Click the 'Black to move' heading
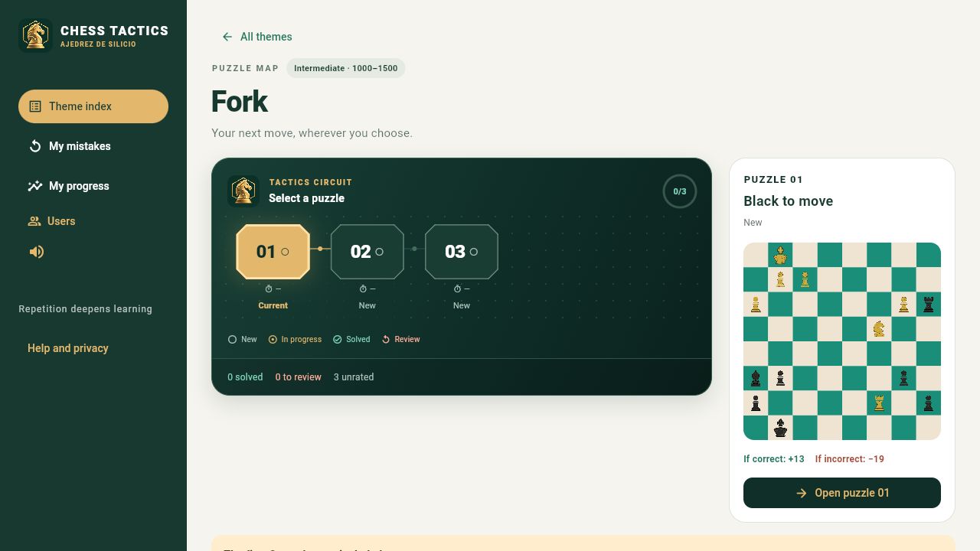The width and height of the screenshot is (980, 551). click(789, 201)
